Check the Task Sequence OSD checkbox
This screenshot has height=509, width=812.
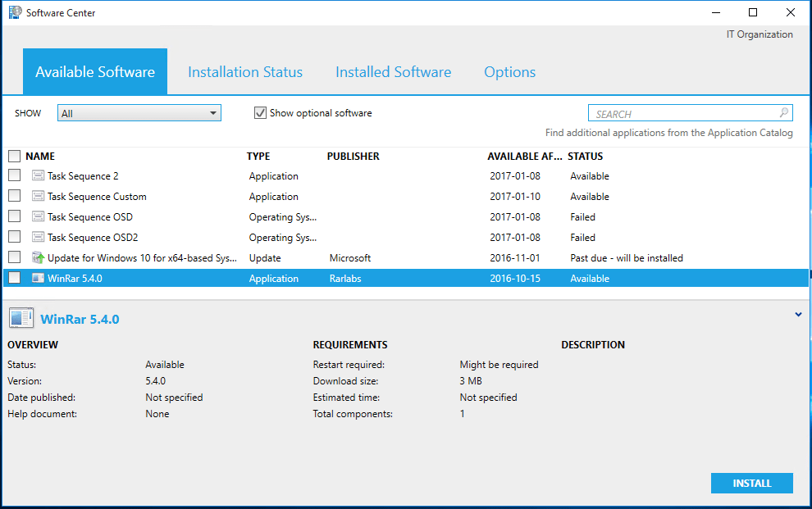[x=15, y=216]
